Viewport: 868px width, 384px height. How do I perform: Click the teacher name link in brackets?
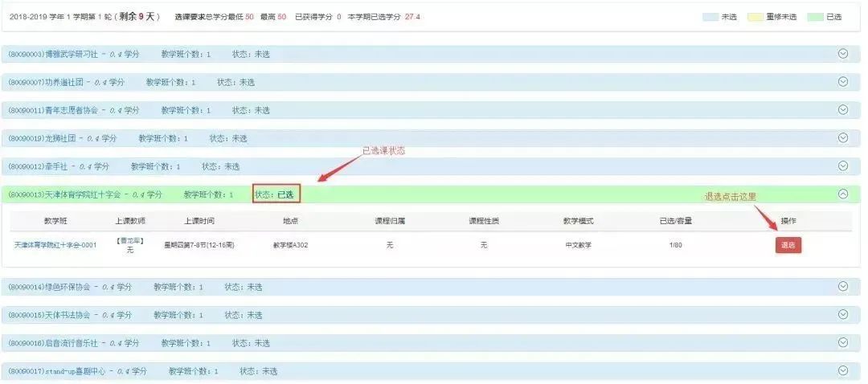tap(130, 240)
